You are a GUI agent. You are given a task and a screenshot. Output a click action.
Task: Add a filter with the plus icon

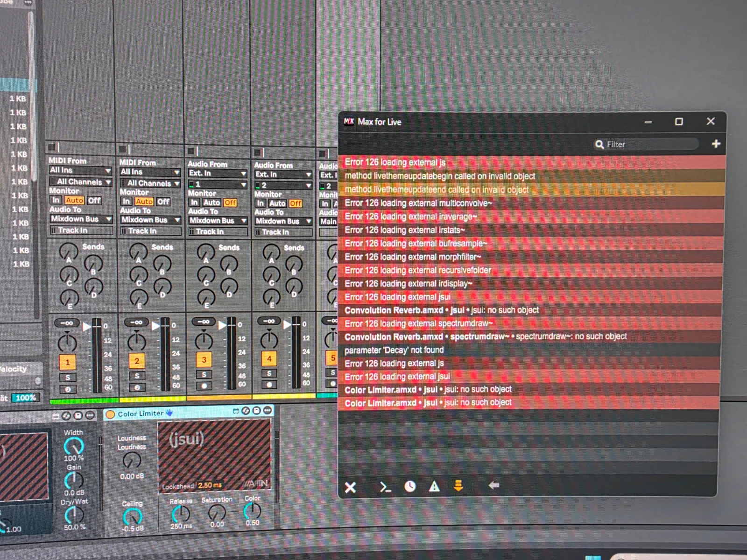coord(716,144)
